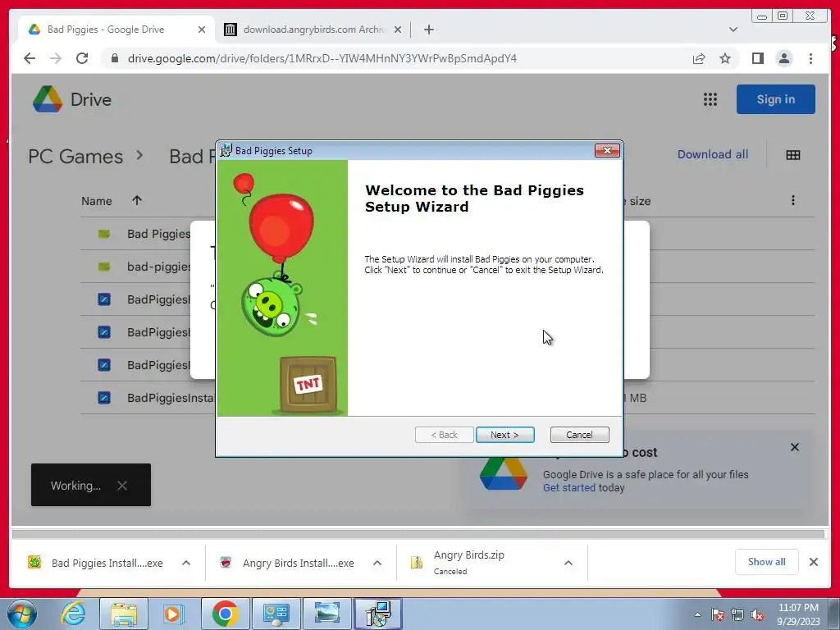Open Chrome side panel
Image resolution: width=840 pixels, height=630 pixels.
(x=757, y=58)
